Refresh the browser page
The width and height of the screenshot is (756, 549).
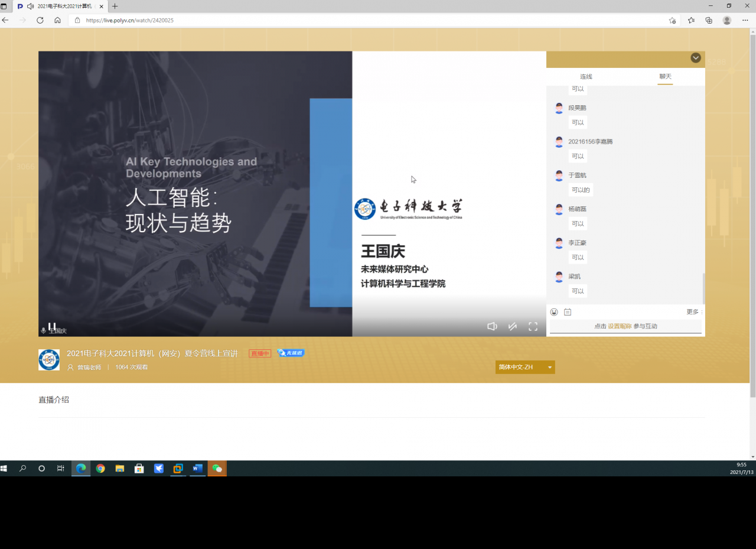coord(40,20)
